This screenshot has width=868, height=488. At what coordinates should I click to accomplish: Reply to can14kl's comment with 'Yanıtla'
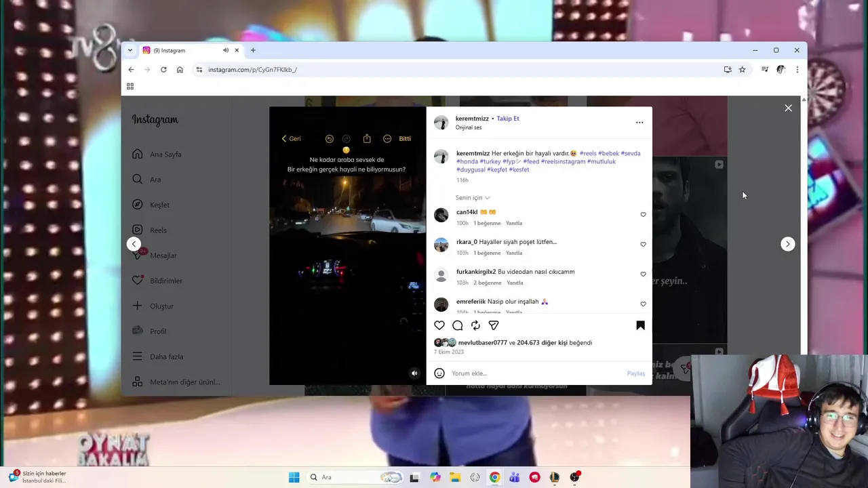click(x=514, y=223)
